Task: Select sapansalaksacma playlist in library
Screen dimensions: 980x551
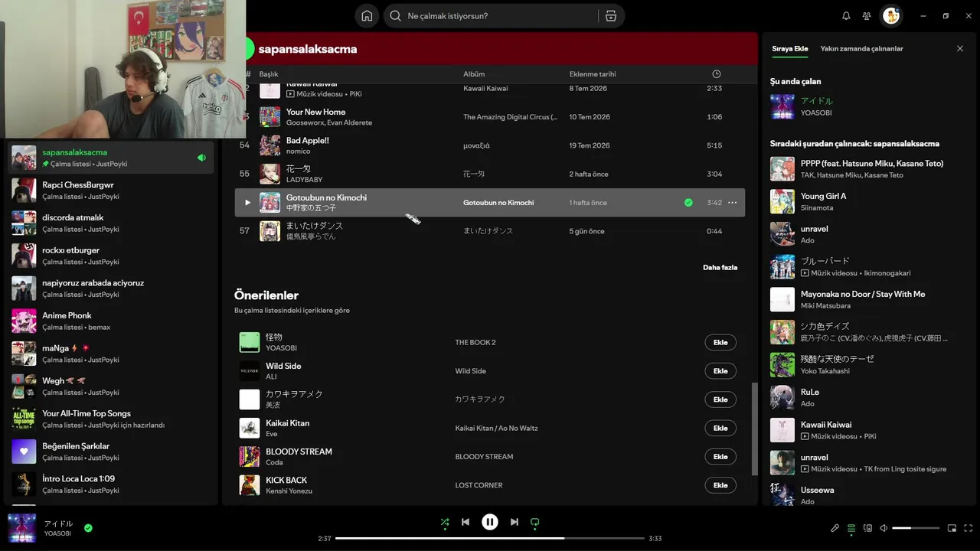Action: point(111,158)
